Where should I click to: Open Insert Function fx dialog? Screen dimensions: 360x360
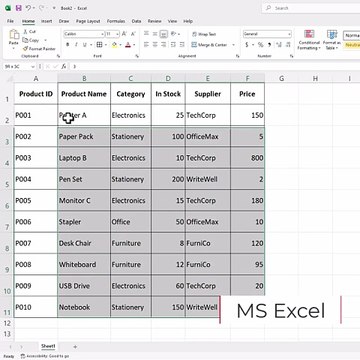tap(63, 66)
